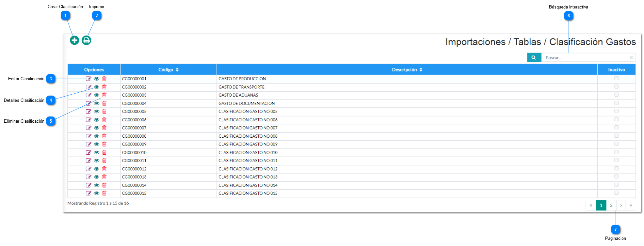The width and height of the screenshot is (644, 246).
Task: Click the Imprimir printer icon
Action: click(x=86, y=40)
